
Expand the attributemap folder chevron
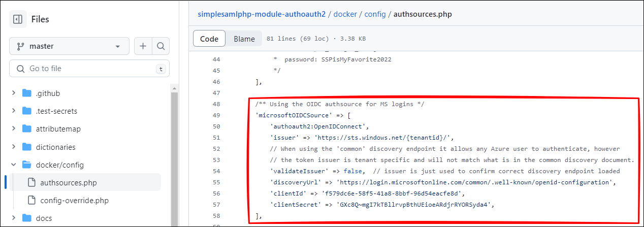point(13,129)
